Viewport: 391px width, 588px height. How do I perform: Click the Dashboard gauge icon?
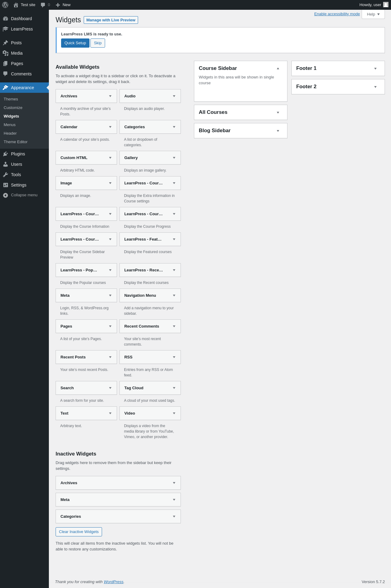5,19
